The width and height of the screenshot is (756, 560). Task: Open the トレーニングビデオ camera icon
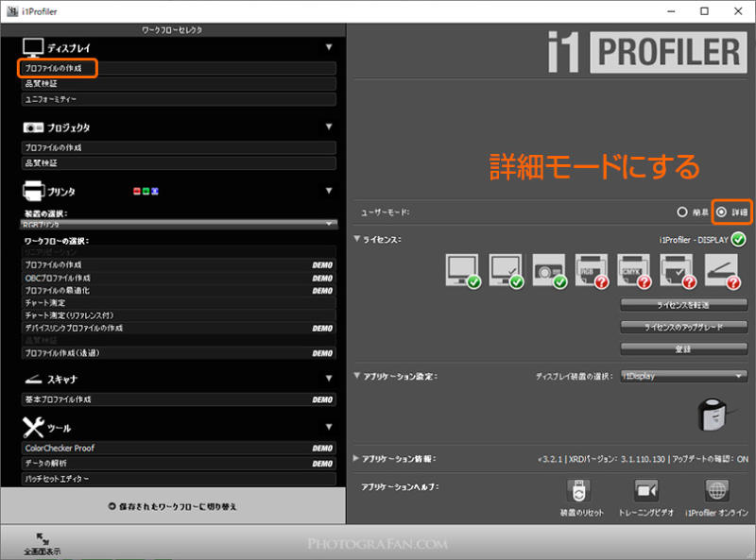click(646, 491)
